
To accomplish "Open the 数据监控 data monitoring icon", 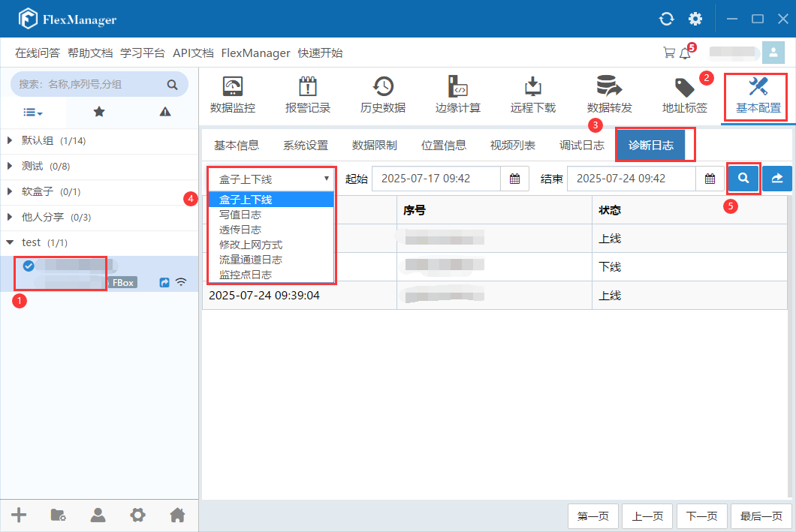I will (233, 87).
